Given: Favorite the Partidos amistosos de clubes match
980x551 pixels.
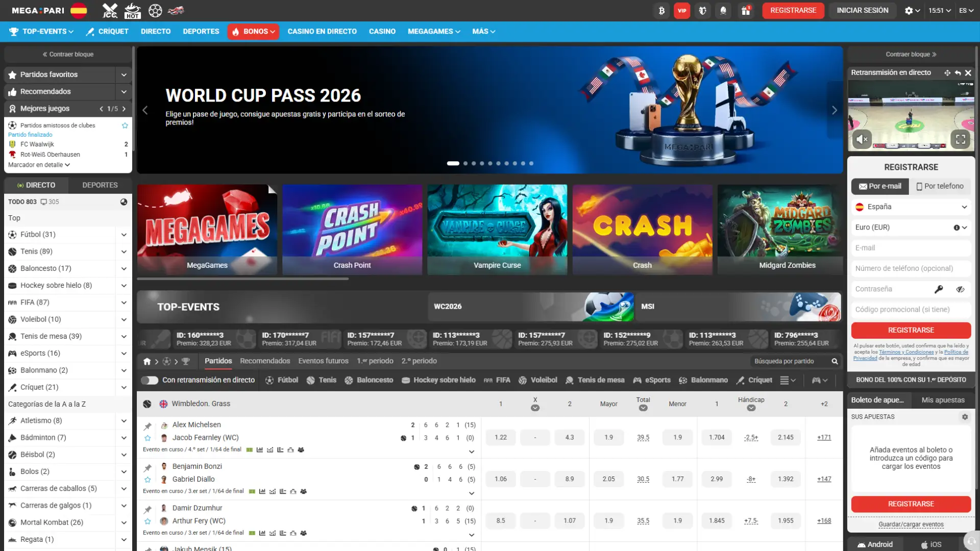Looking at the screenshot, I should pyautogui.click(x=125, y=125).
